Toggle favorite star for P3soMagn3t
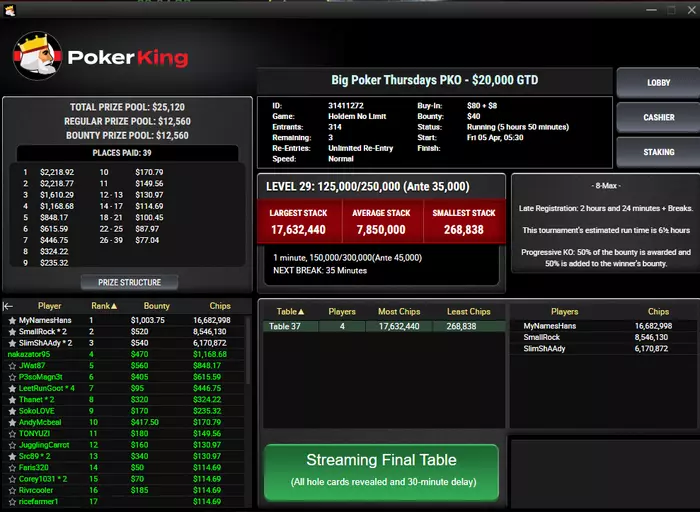The width and height of the screenshot is (700, 512). click(12, 377)
